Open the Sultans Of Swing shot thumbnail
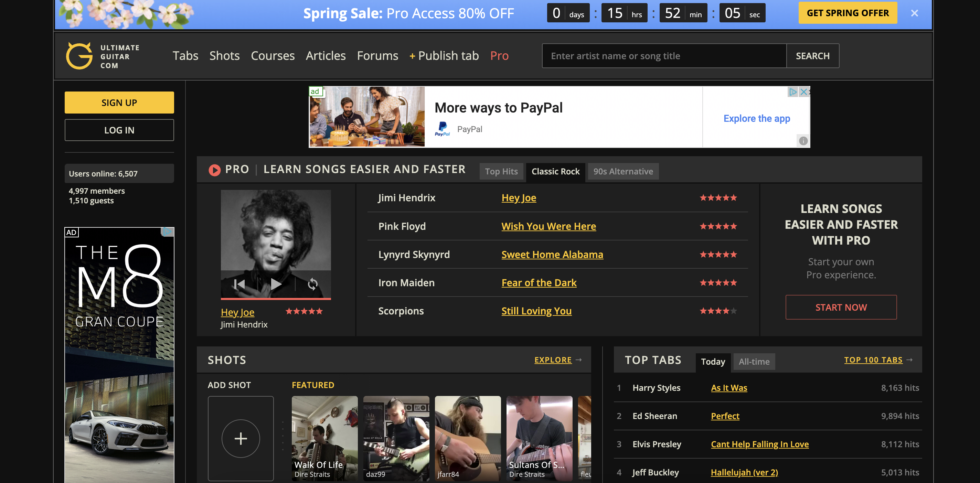This screenshot has height=483, width=980. (539, 439)
